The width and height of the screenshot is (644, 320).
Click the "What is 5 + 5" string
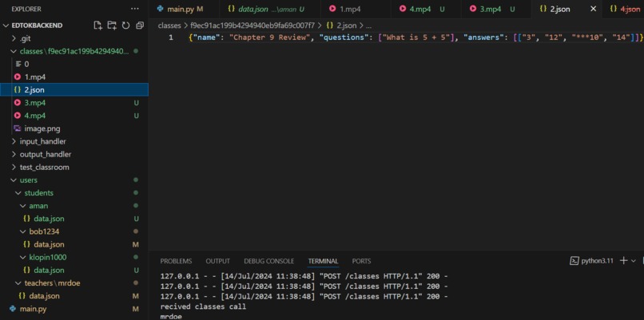coord(415,38)
